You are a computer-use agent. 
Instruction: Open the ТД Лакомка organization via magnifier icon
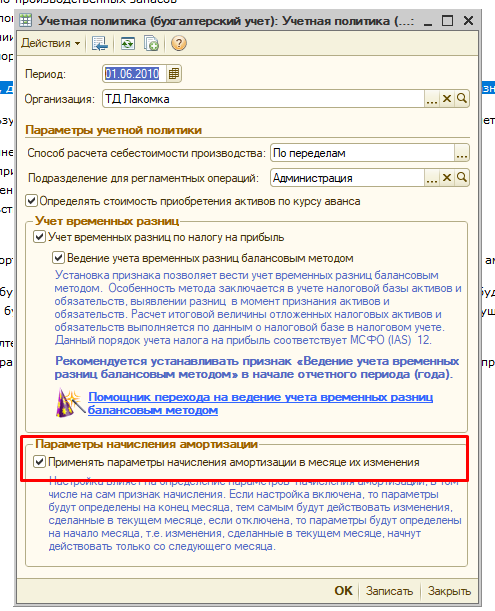(x=462, y=99)
